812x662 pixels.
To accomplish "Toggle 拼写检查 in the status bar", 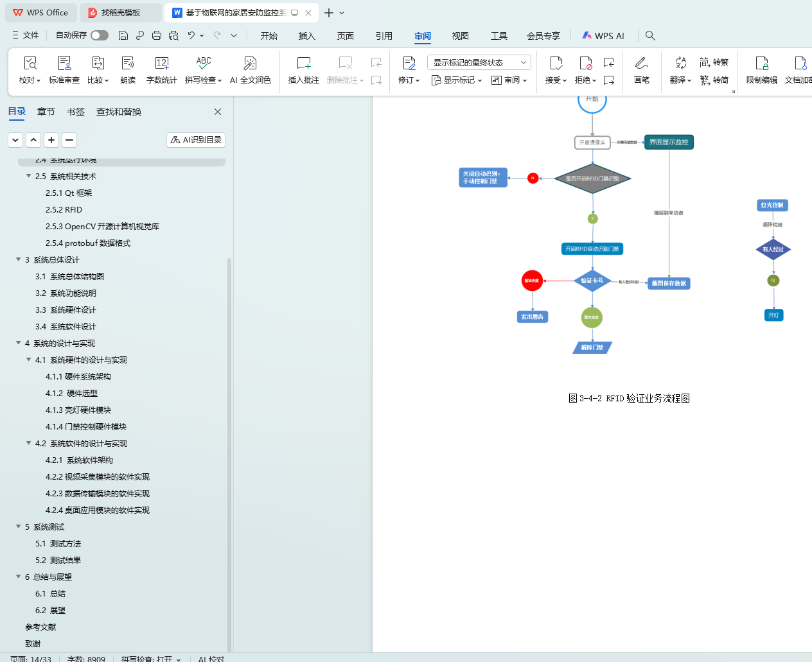I will (x=150, y=658).
